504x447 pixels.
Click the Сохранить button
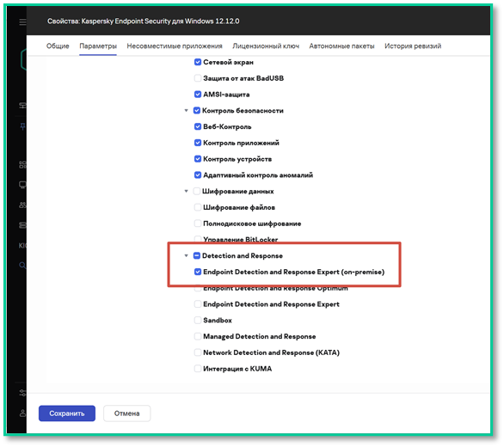pos(67,413)
